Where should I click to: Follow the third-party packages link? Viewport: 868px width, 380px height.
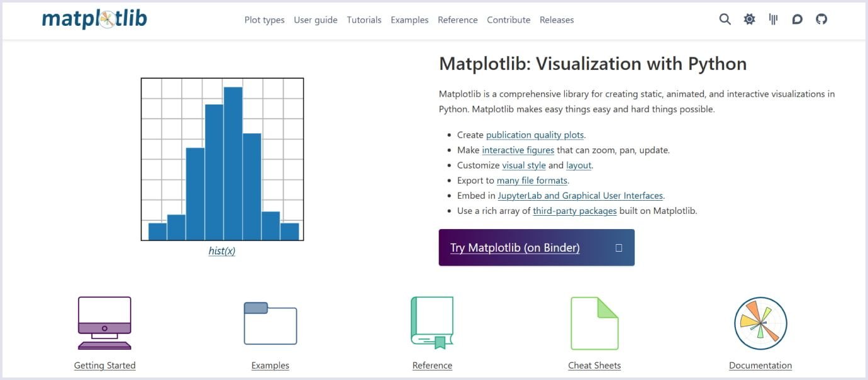574,211
